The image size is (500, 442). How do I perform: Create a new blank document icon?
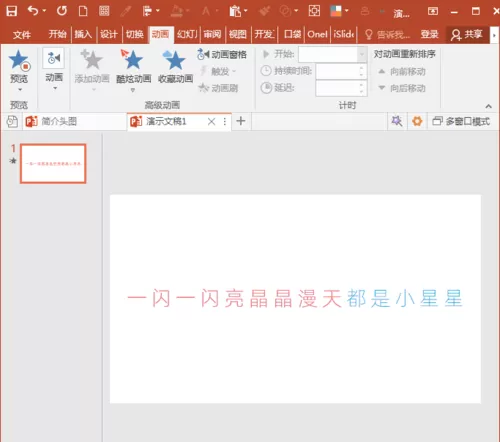tap(83, 11)
